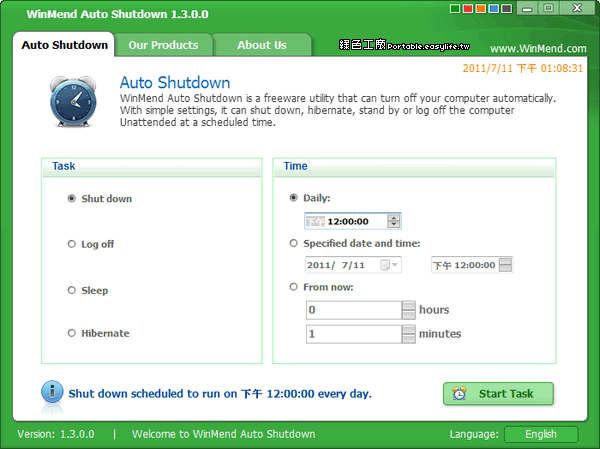The image size is (600, 449).
Task: Select the blue theme color swatch
Action: 494,9
